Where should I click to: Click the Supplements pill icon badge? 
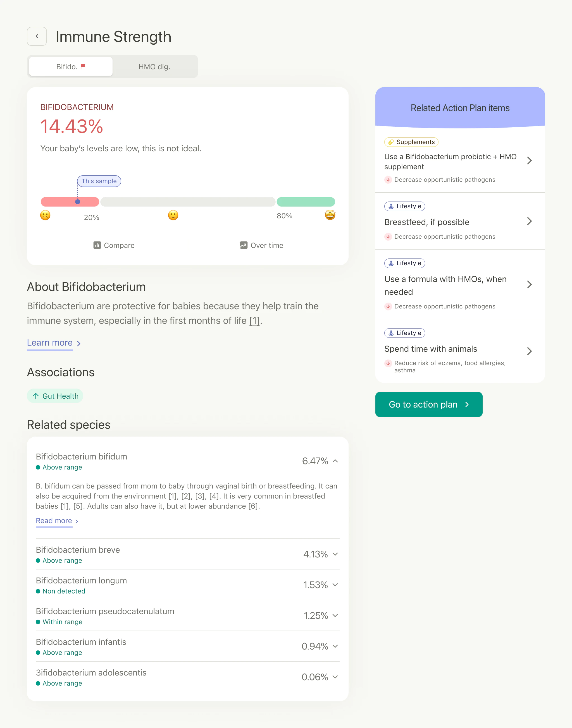[x=392, y=142]
